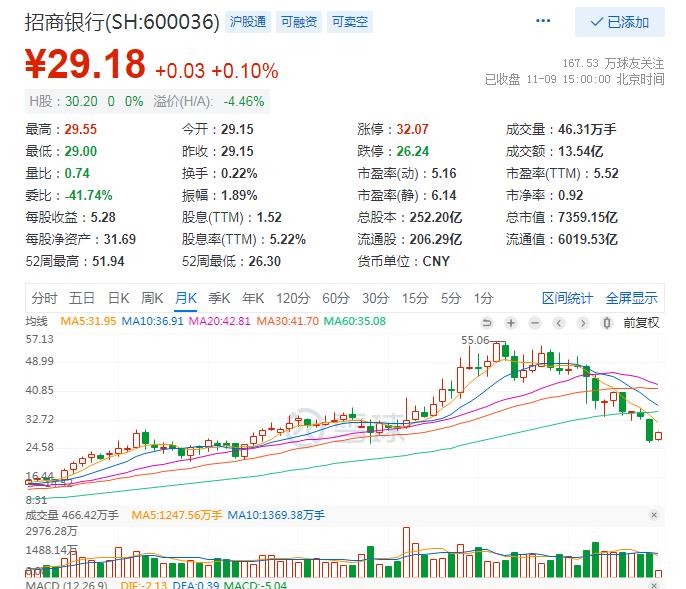Open the 30分 interval tab
Image resolution: width=686 pixels, height=589 pixels.
375,298
